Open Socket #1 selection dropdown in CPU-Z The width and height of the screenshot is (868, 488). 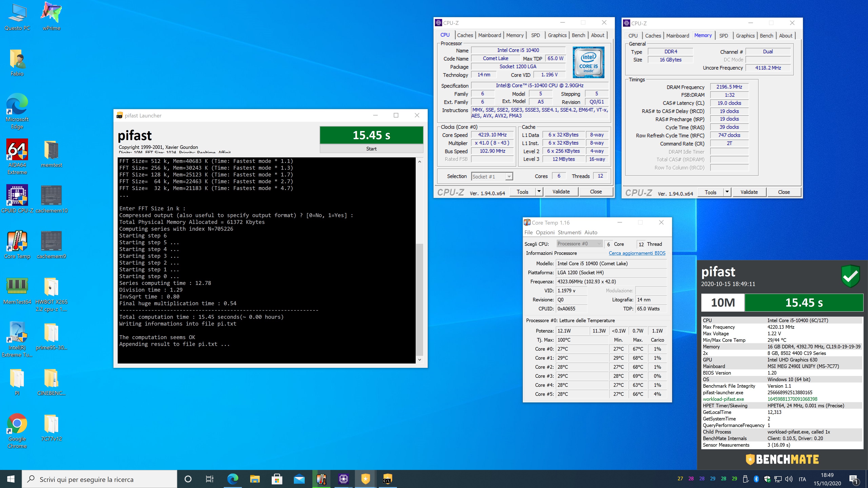click(x=492, y=176)
